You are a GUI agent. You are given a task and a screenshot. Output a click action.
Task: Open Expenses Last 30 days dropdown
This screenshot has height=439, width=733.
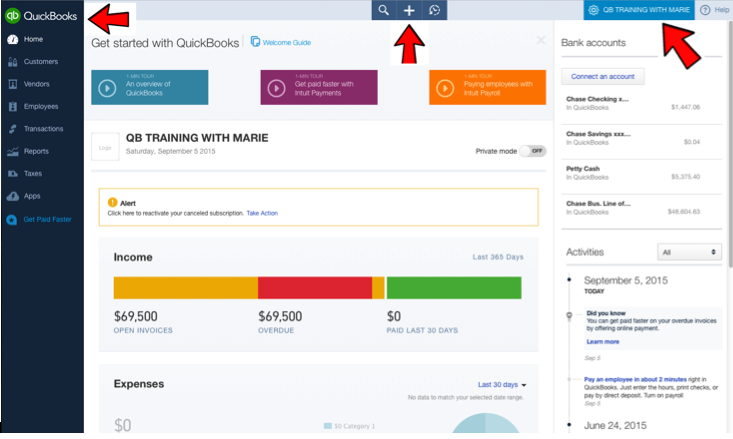tap(502, 385)
